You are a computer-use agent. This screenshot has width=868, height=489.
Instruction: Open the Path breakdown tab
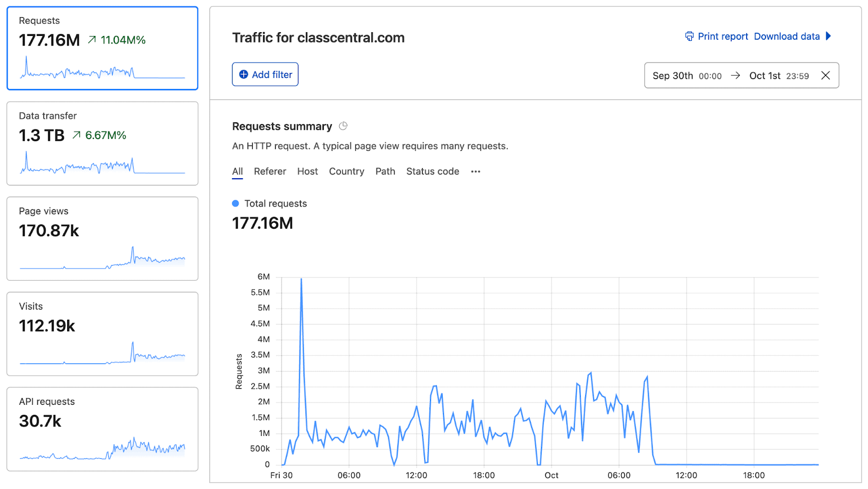pos(385,172)
